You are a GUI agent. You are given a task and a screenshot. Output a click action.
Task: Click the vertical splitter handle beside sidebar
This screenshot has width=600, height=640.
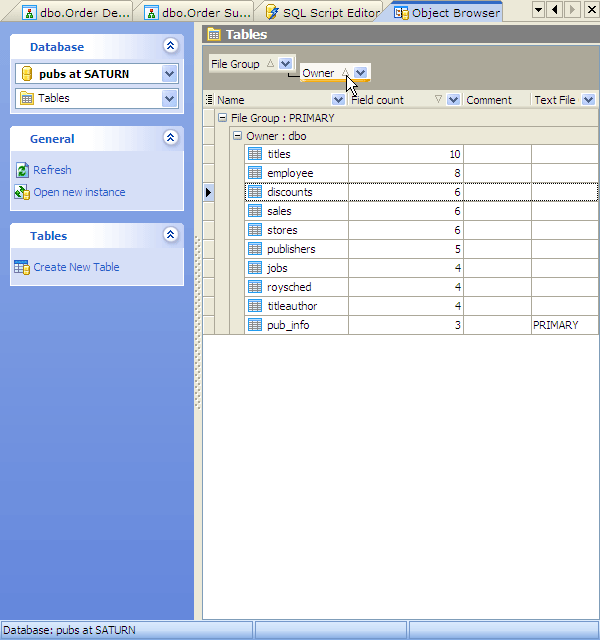click(x=198, y=322)
